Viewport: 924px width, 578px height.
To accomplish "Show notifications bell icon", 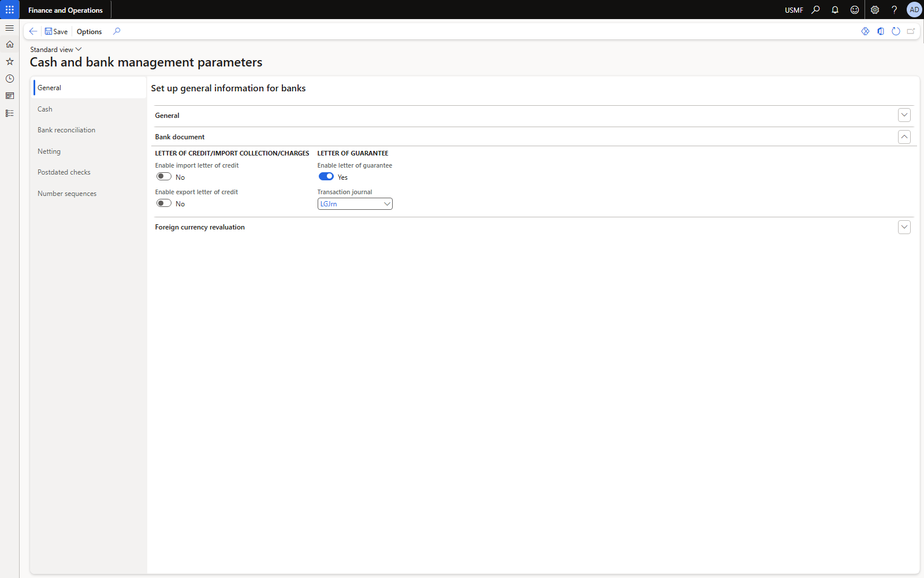I will click(835, 10).
